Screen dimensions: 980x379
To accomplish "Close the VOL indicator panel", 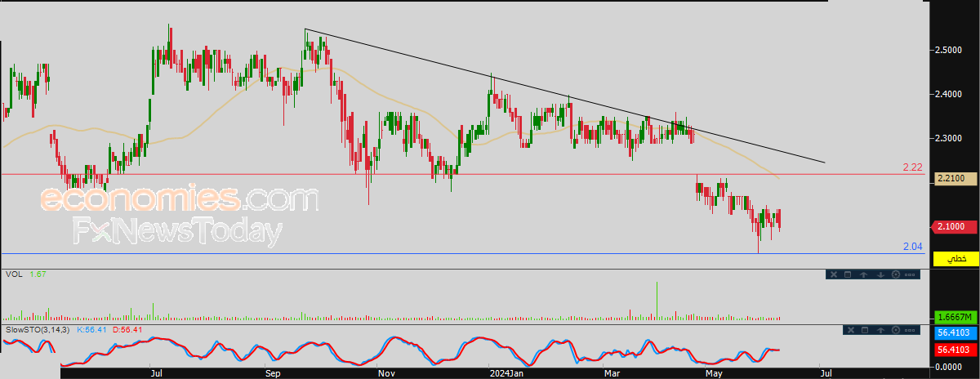I will pos(834,274).
